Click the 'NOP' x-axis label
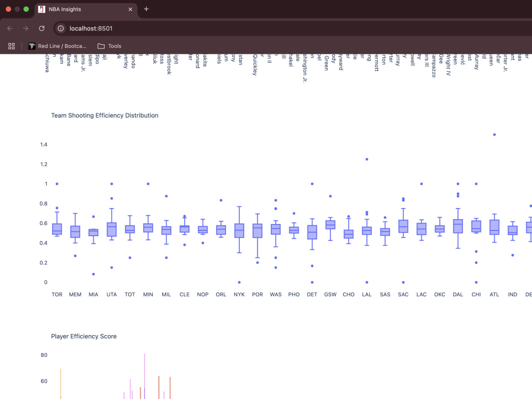 click(x=203, y=295)
